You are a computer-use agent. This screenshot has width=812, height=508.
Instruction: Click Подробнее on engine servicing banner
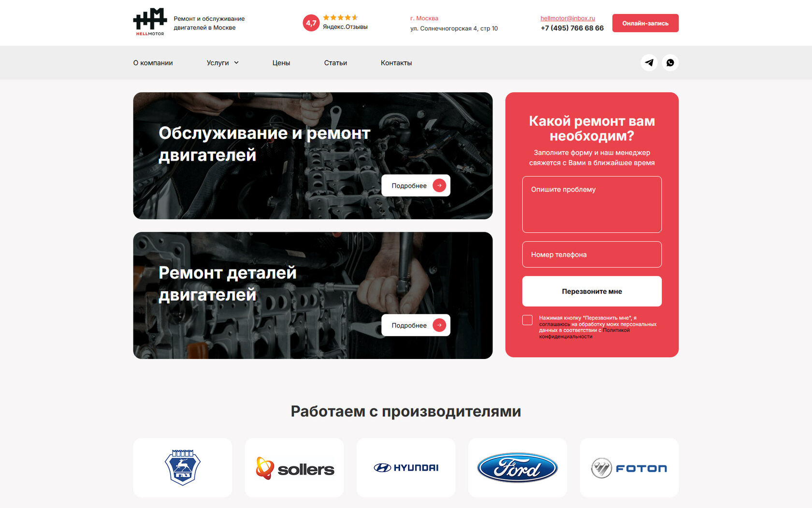coord(416,185)
